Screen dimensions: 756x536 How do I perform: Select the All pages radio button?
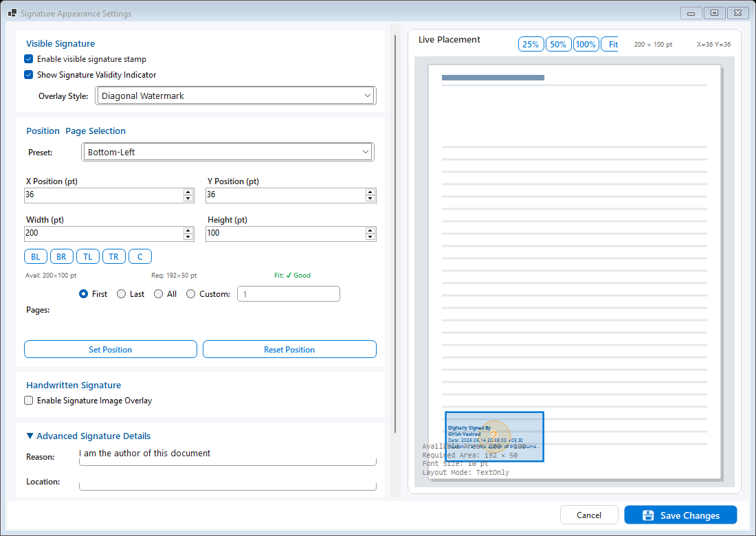coord(158,294)
